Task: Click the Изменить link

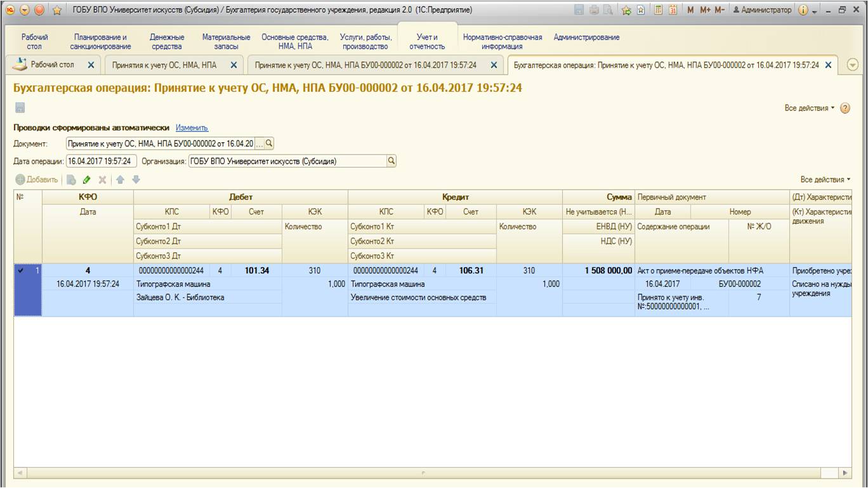Action: point(192,128)
